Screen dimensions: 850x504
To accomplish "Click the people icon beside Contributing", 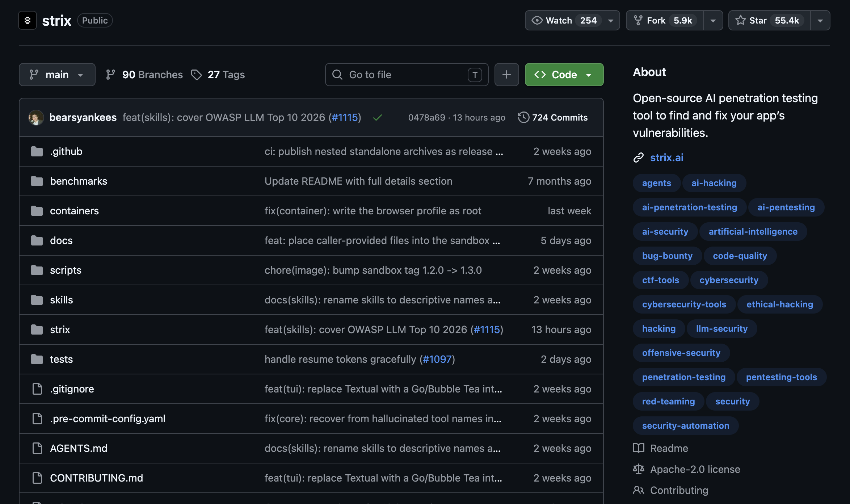I will point(639,490).
